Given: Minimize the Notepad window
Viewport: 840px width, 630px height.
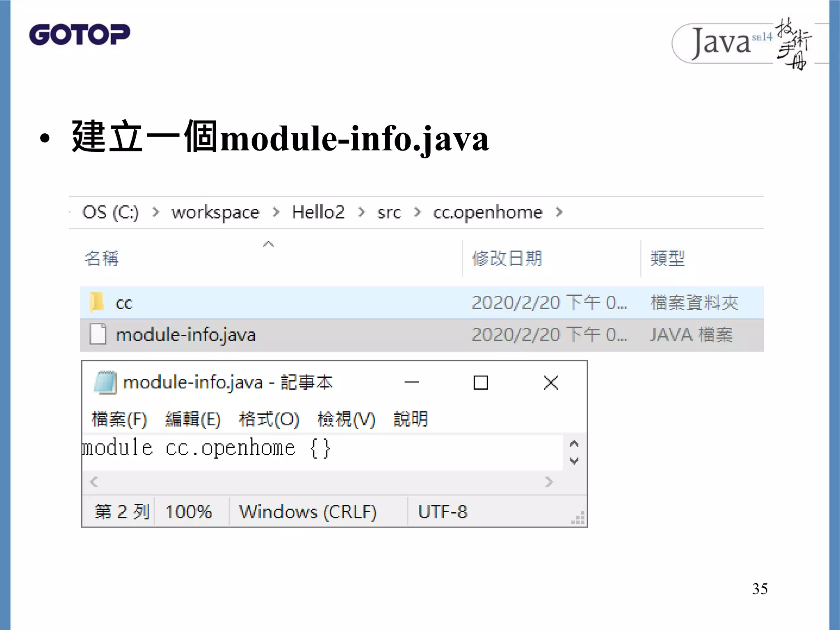Looking at the screenshot, I should (411, 382).
